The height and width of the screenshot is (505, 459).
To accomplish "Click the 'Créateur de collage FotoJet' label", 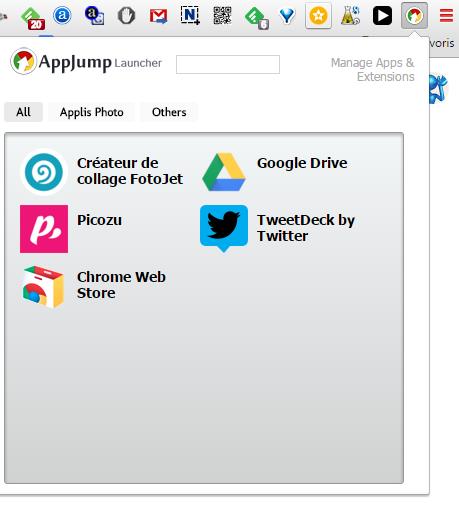I will click(x=130, y=171).
